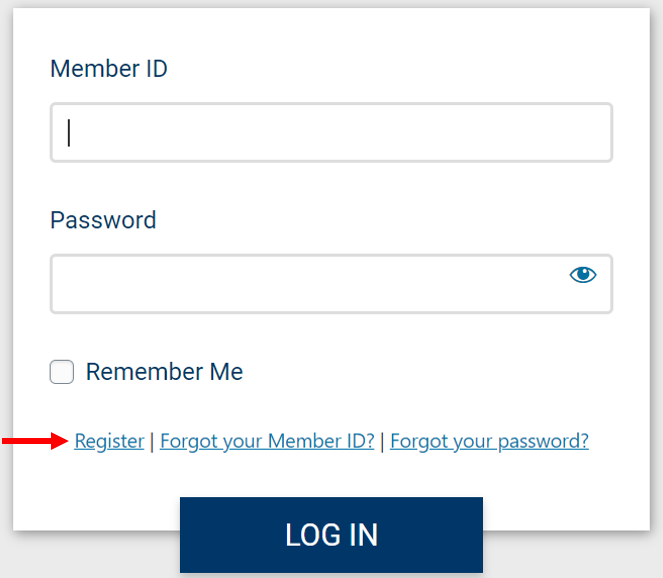Open the Register link
Image resolution: width=663 pixels, height=578 pixels.
[x=109, y=441]
